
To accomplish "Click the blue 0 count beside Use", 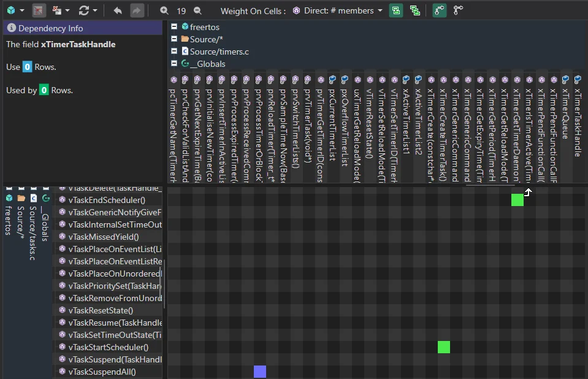I will coord(27,67).
